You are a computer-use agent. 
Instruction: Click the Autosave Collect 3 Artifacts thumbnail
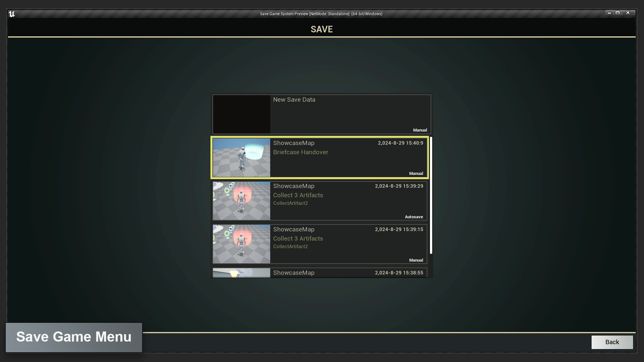point(241,201)
